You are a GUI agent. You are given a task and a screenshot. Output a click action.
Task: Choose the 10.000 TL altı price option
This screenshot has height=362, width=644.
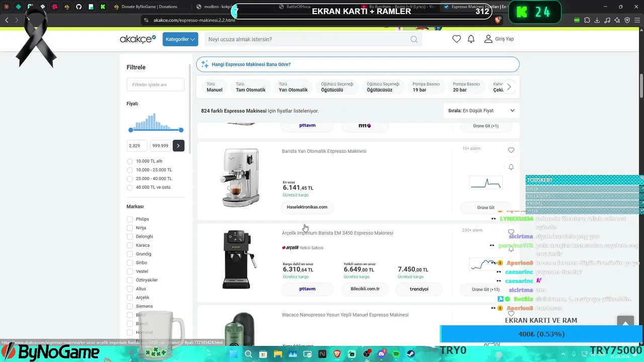tap(130, 161)
